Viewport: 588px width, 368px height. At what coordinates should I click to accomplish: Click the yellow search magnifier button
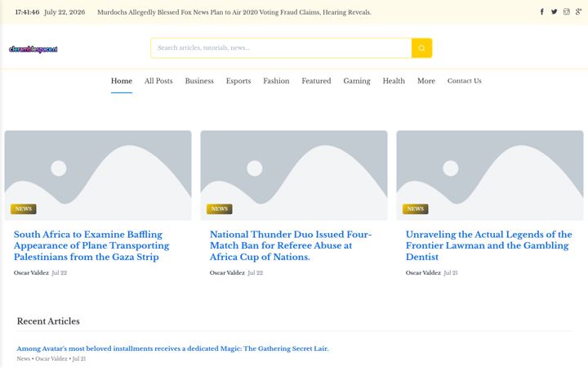tap(421, 48)
